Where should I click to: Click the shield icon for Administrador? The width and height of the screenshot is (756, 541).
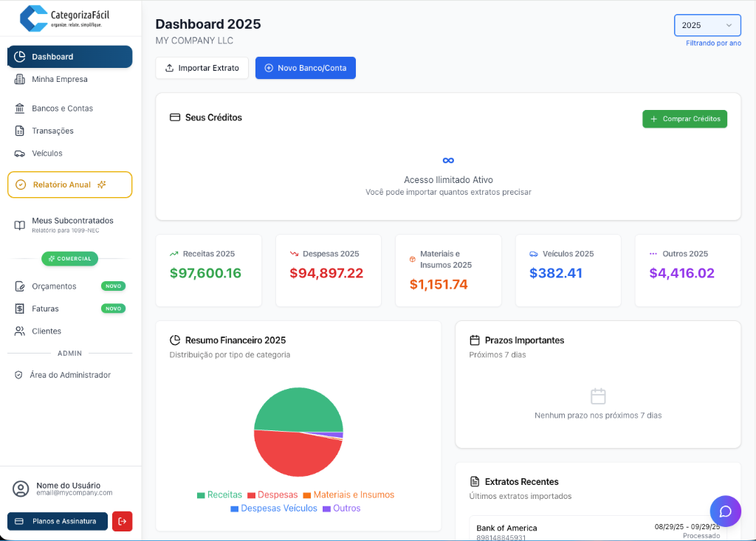pyautogui.click(x=18, y=375)
